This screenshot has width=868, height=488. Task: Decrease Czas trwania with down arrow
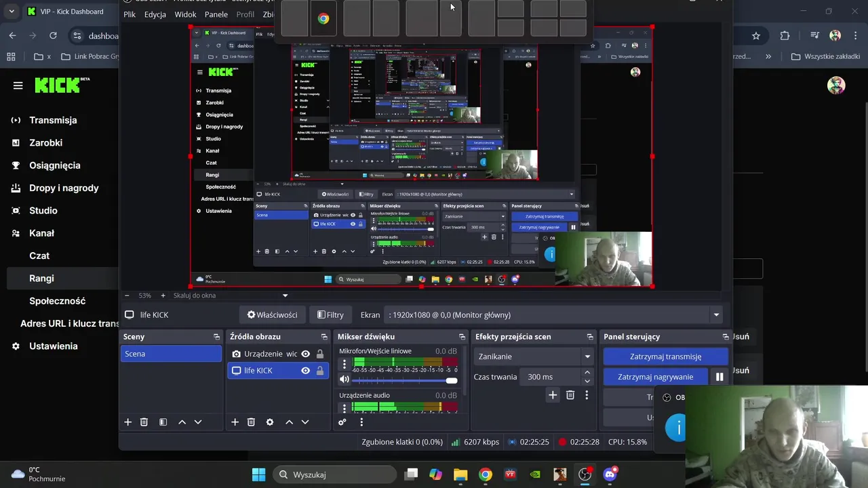click(x=587, y=381)
